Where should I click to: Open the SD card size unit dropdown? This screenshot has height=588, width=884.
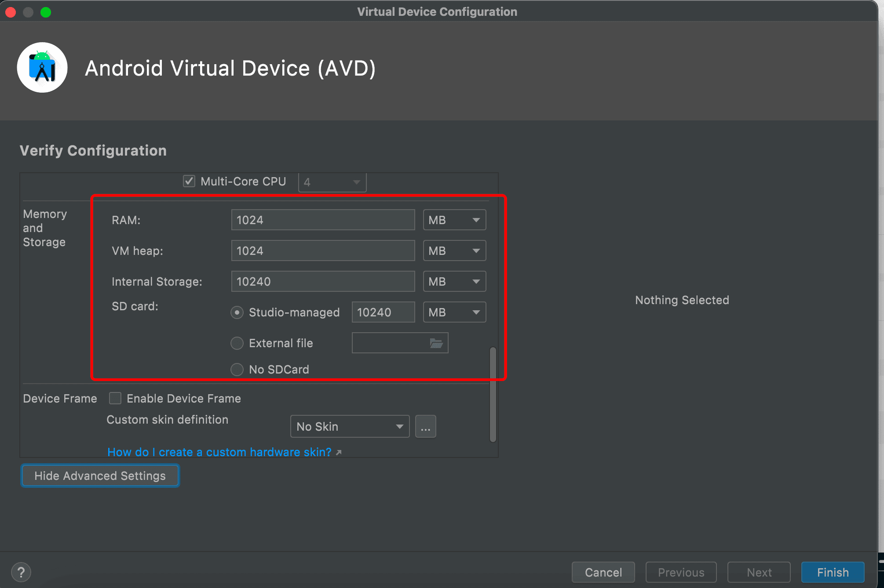point(454,312)
